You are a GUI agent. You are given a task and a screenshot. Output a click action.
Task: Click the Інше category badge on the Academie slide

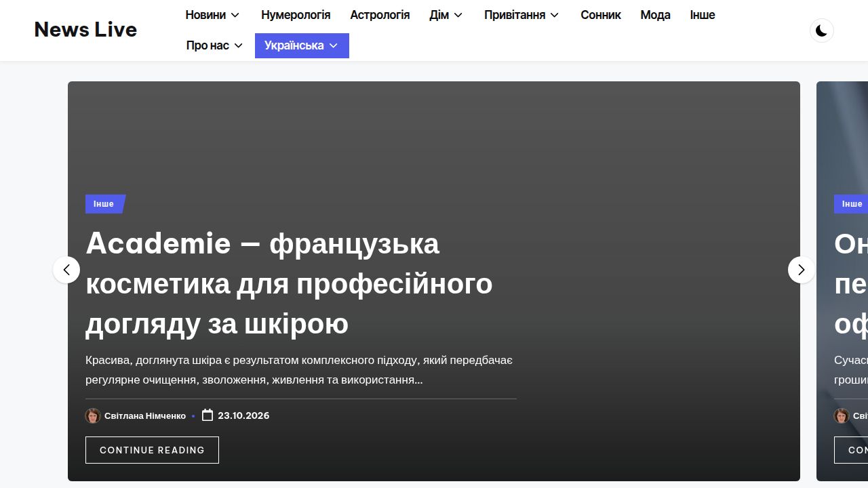coord(105,204)
